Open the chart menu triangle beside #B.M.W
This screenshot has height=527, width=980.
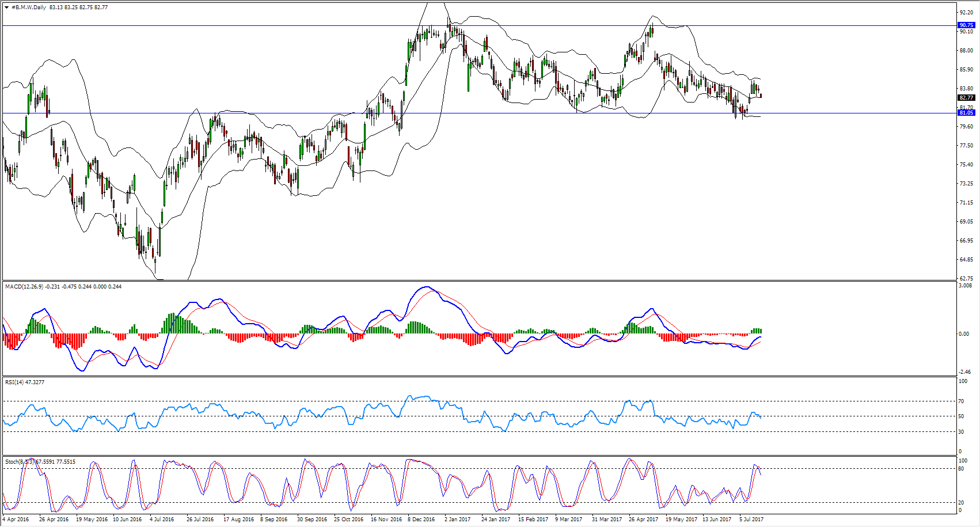click(x=6, y=7)
